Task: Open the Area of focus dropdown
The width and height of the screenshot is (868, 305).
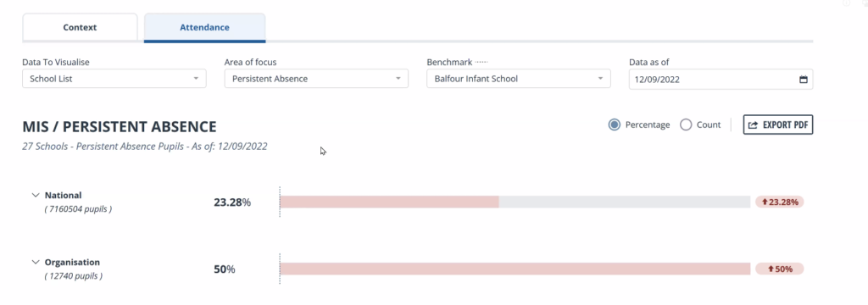Action: click(316, 79)
